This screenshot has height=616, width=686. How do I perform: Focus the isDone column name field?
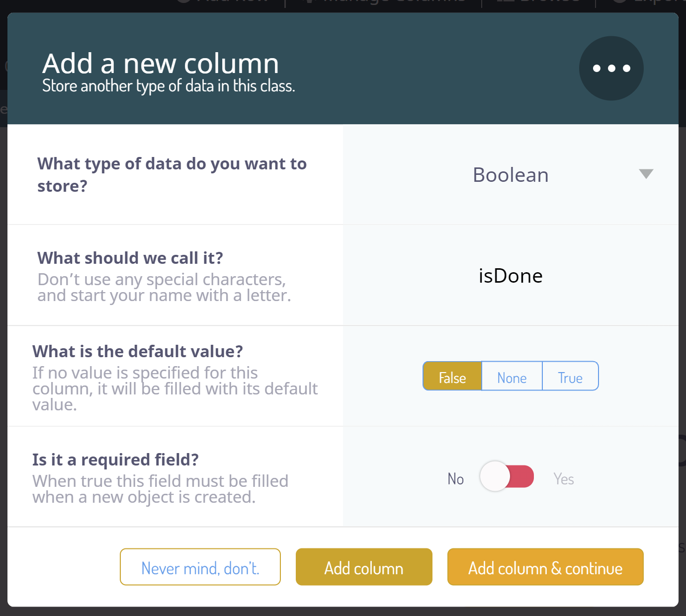[511, 276]
